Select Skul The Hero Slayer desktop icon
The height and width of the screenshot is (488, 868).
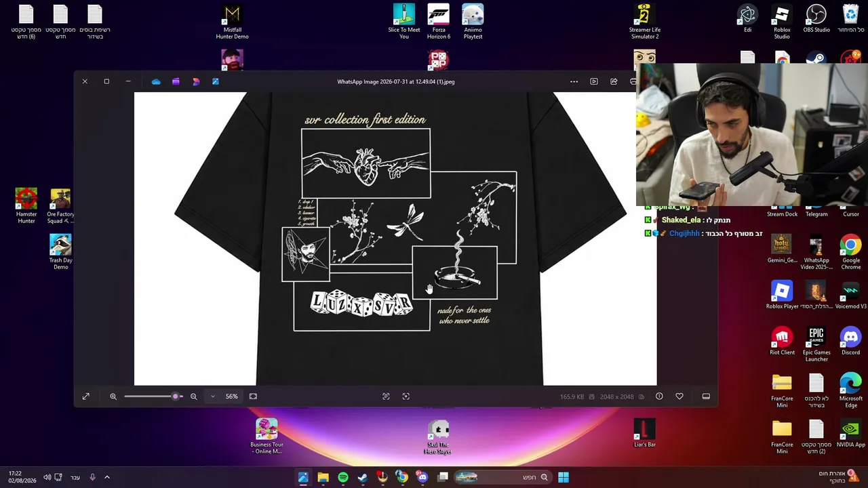pos(438,436)
